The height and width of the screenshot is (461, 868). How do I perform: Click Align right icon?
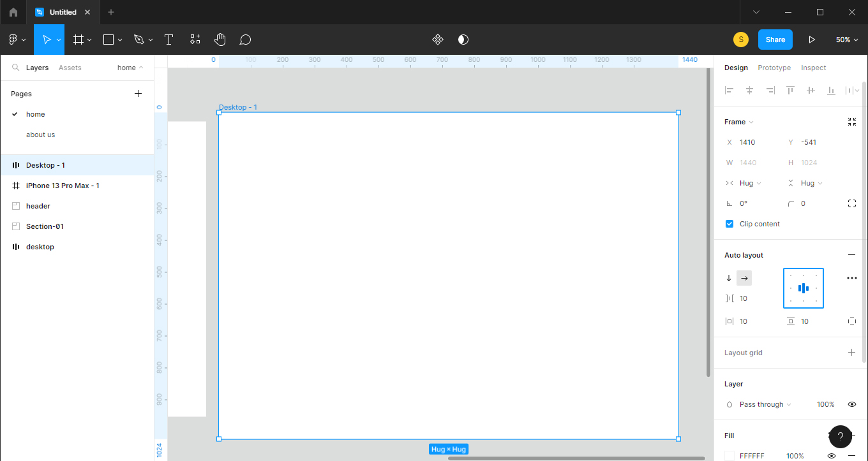tap(770, 91)
